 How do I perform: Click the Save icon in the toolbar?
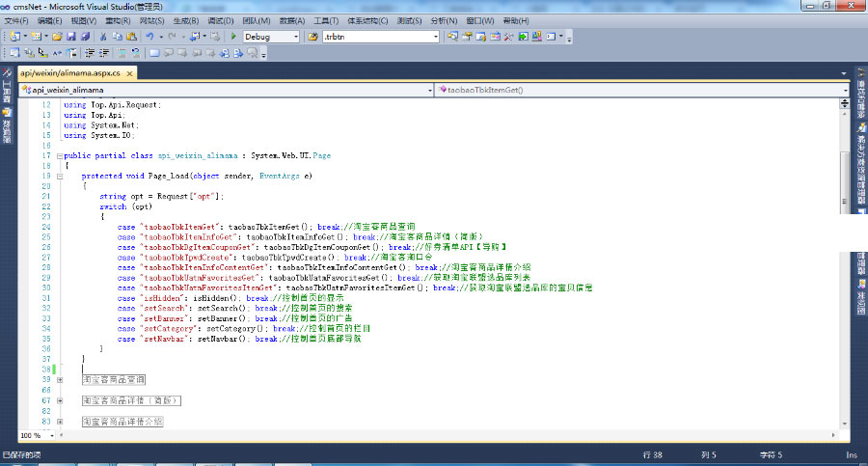tap(71, 37)
